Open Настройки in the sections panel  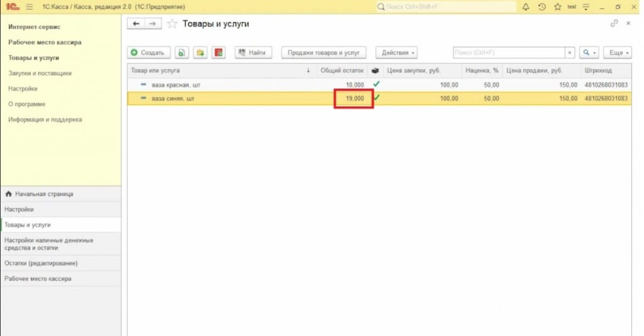tap(23, 89)
